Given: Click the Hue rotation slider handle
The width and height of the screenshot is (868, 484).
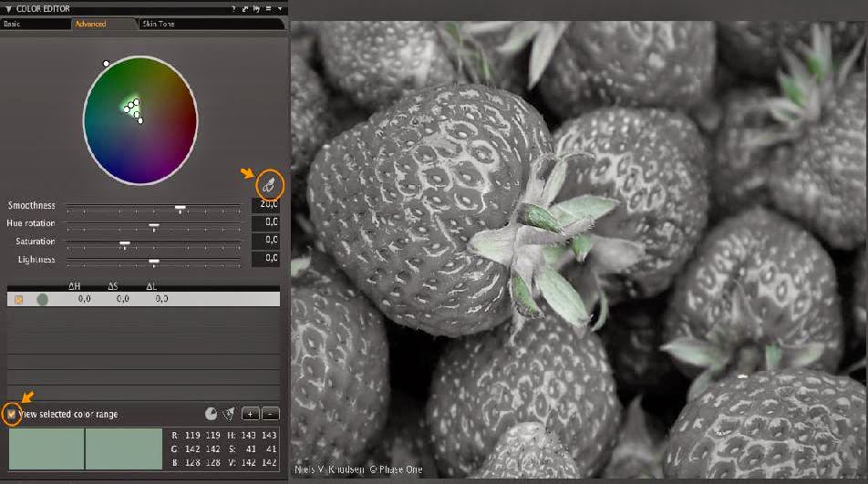Looking at the screenshot, I should [154, 227].
